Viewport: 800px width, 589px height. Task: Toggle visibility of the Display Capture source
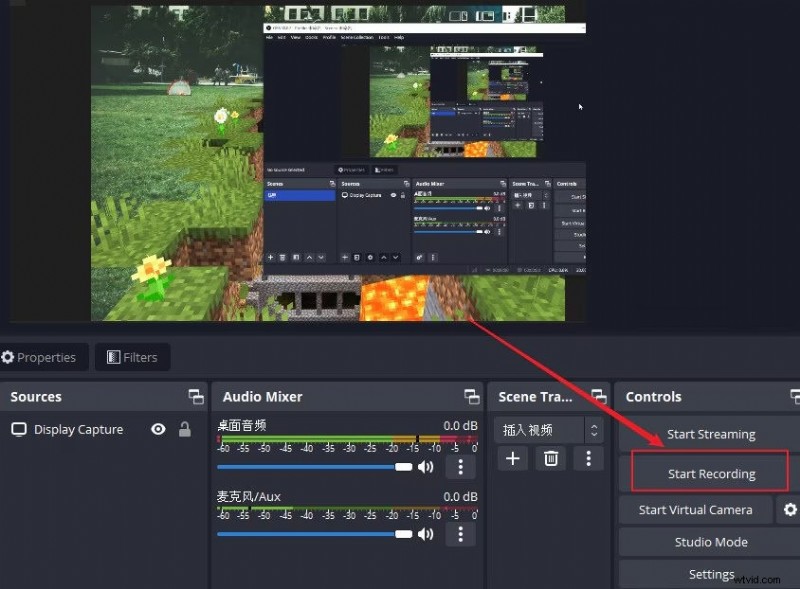(158, 429)
